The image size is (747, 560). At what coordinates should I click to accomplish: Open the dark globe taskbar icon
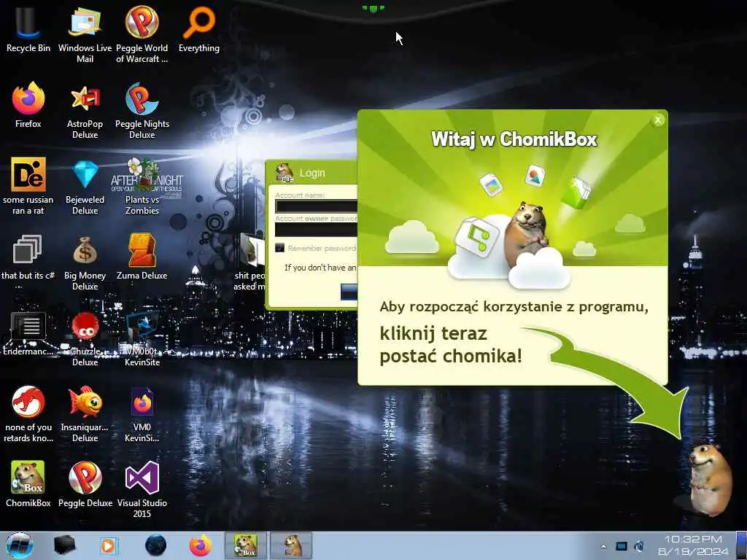tap(155, 545)
